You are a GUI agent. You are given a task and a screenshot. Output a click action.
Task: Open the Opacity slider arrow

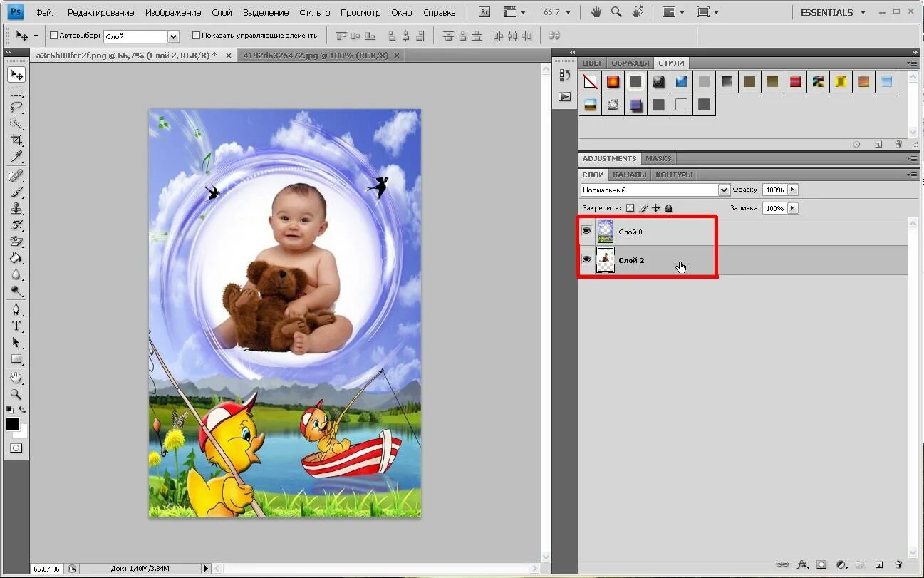click(792, 190)
